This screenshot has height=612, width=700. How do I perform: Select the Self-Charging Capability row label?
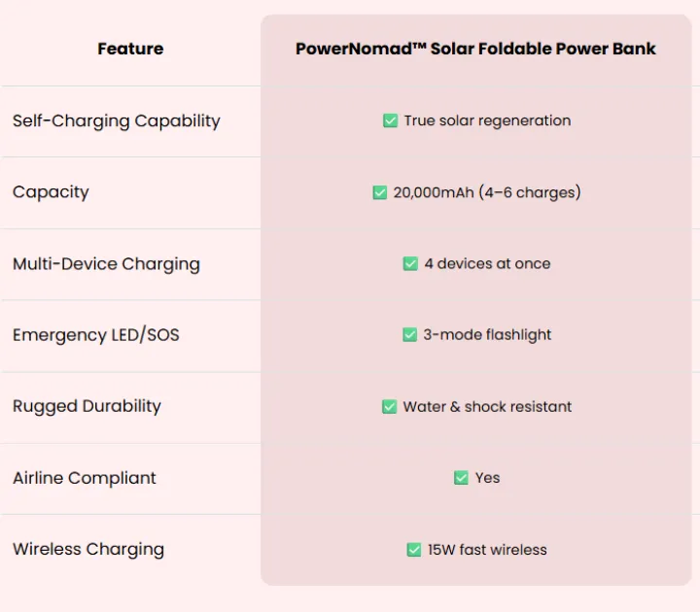[x=117, y=120]
